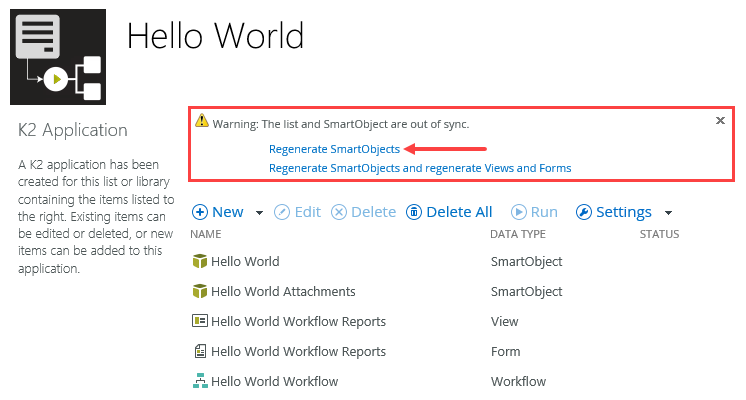This screenshot has height=400, width=746.
Task: Click the K2 application logo thumbnail
Action: tap(58, 57)
